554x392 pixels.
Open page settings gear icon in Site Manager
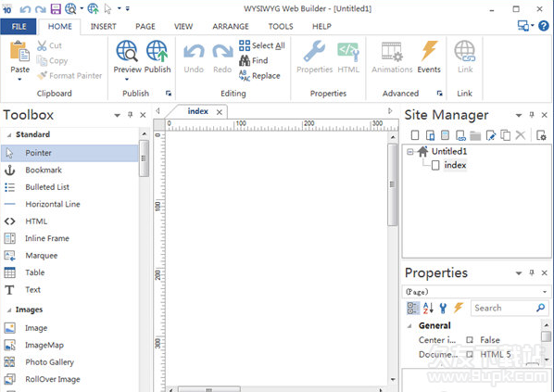pyautogui.click(x=541, y=135)
